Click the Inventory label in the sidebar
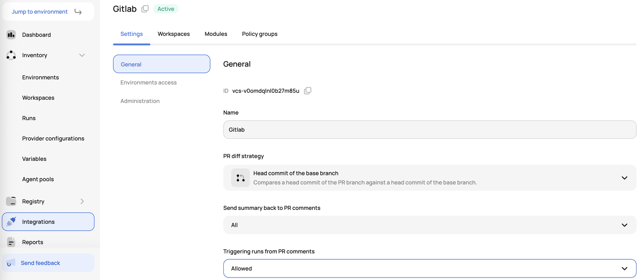 pos(35,55)
